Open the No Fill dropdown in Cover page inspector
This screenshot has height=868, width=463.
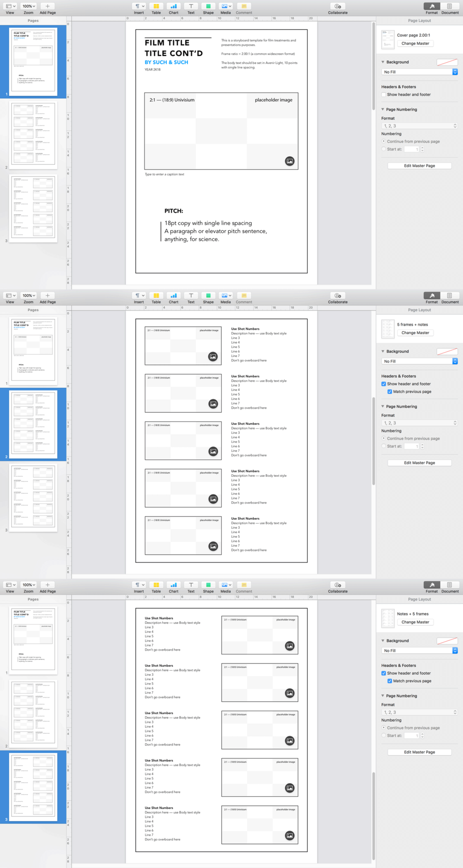point(419,72)
